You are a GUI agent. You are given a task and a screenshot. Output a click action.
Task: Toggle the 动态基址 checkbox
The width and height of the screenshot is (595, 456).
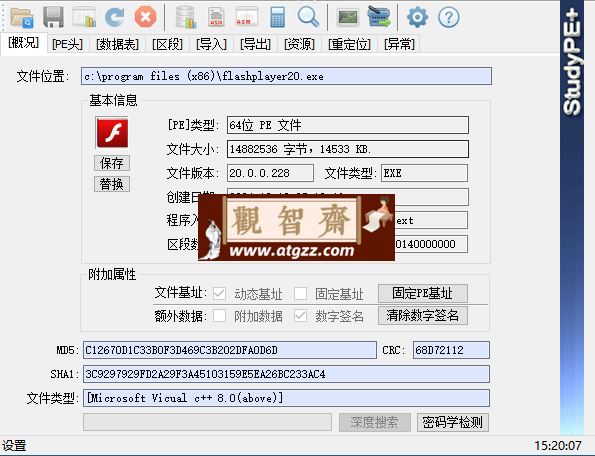[219, 293]
